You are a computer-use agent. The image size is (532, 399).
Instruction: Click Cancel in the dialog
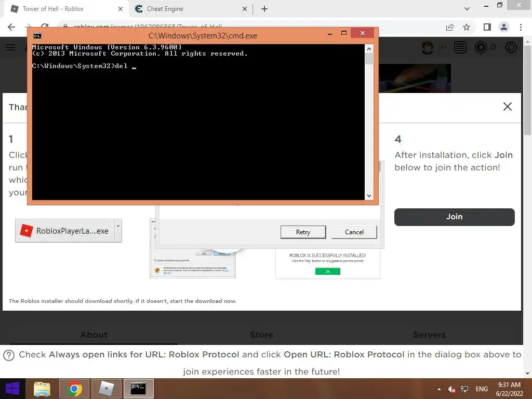tap(354, 232)
